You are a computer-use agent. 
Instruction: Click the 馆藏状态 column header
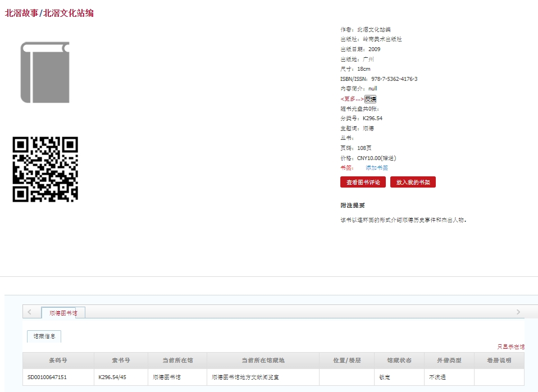coord(399,361)
